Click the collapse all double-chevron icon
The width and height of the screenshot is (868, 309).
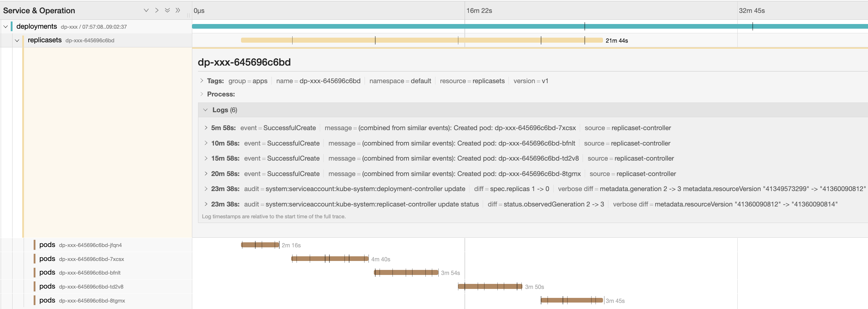[x=178, y=10]
